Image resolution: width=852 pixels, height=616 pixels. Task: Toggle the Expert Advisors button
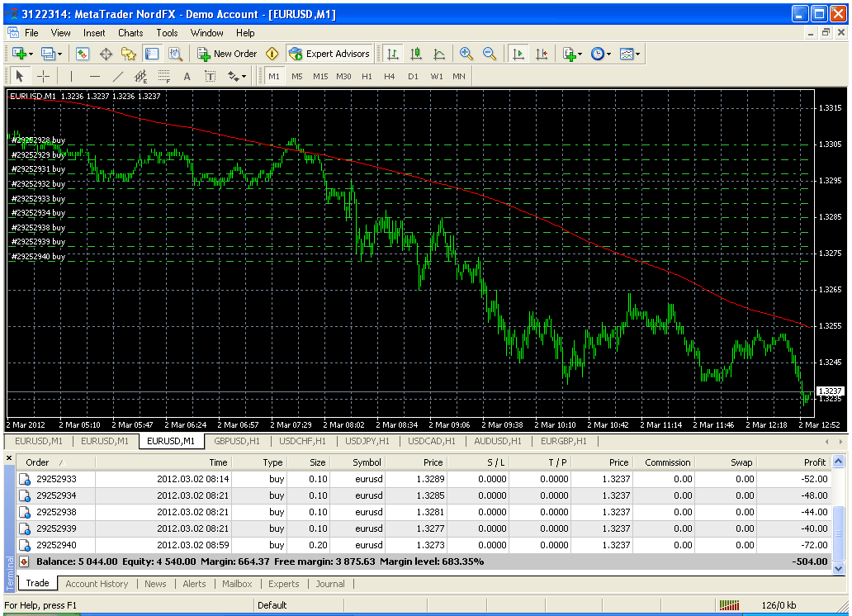pos(329,54)
